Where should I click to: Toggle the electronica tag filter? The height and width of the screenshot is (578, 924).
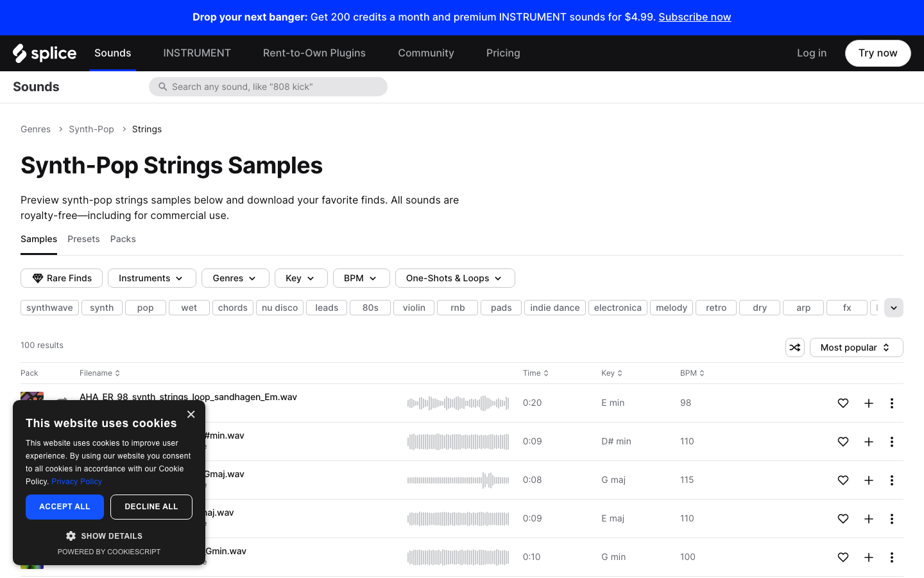click(x=618, y=308)
